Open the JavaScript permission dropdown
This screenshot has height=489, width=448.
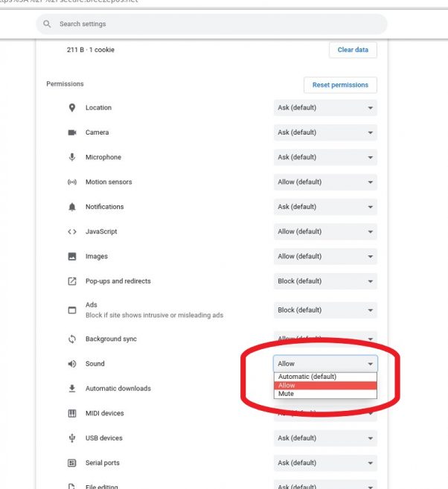325,231
